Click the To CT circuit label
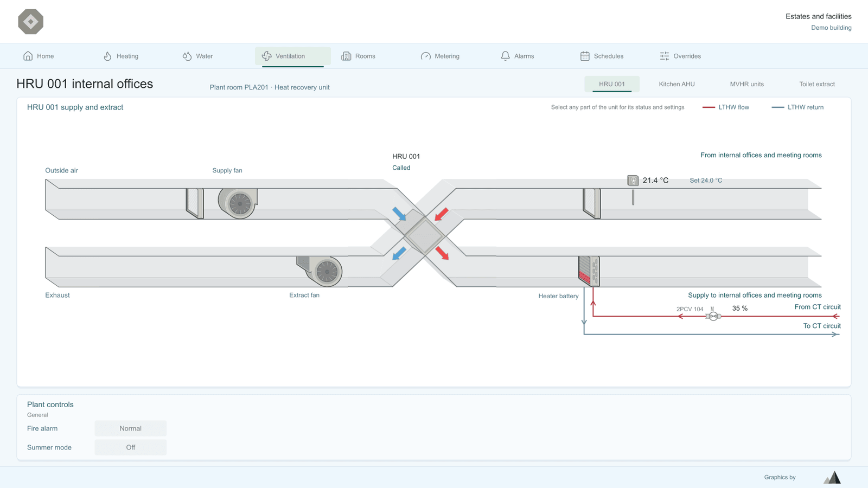868x488 pixels. click(x=822, y=326)
